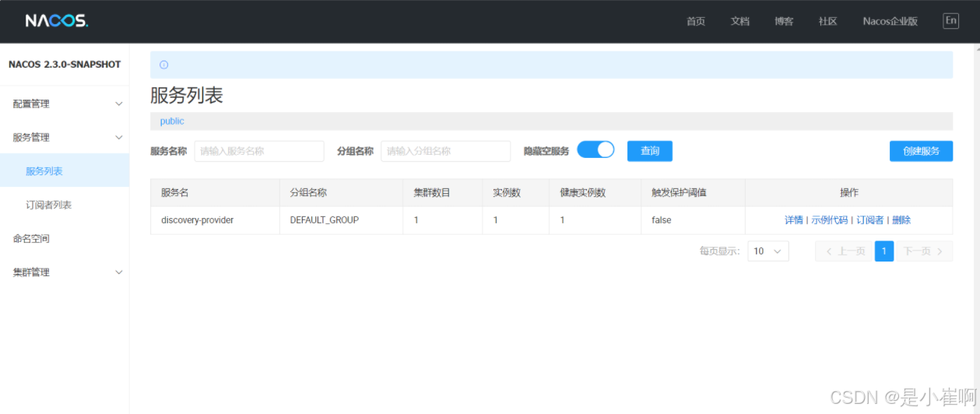Open 订阅者列表 in sidebar
Image resolution: width=980 pixels, height=414 pixels.
[x=65, y=205]
